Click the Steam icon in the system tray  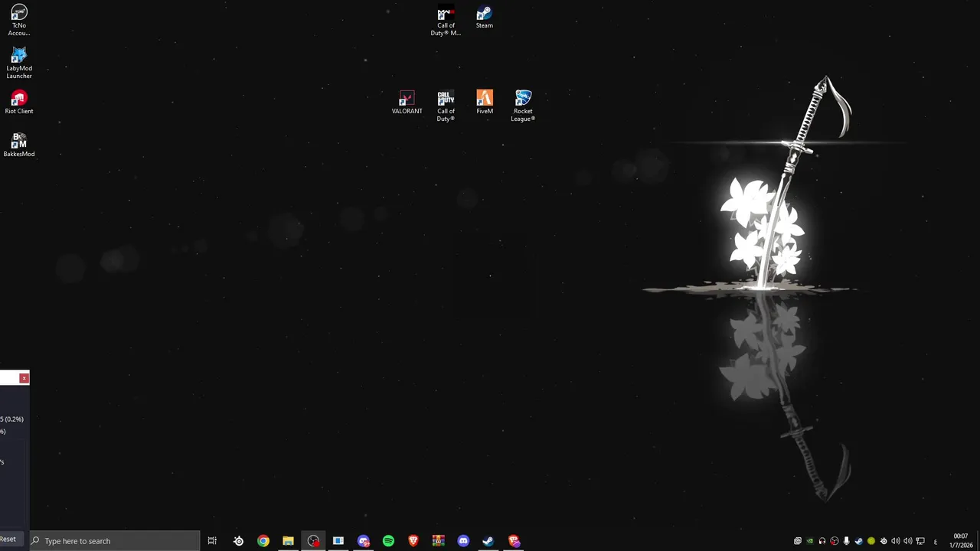858,541
